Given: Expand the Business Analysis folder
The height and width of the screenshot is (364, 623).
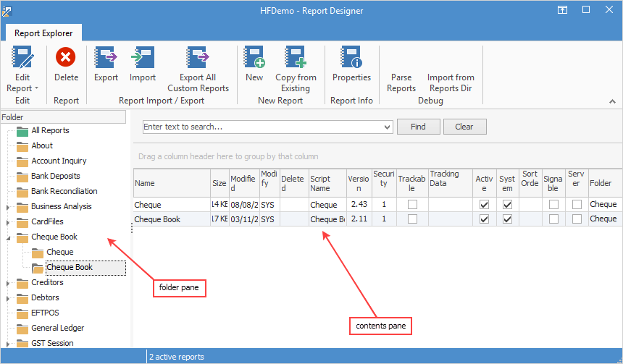Looking at the screenshot, I should (8, 207).
